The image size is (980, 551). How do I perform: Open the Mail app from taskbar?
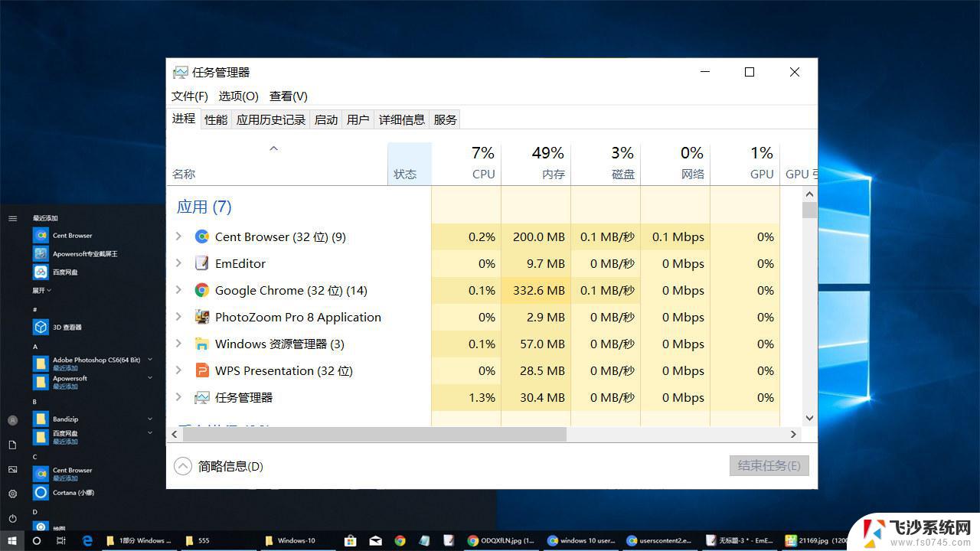pyautogui.click(x=375, y=540)
